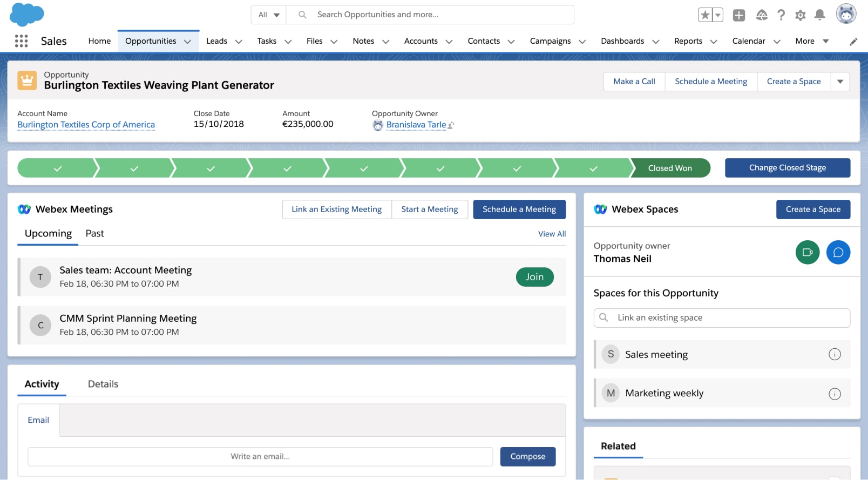Viewport: 868px width, 480px height.
Task: Click the T avatar of Account Meeting
Action: tap(40, 277)
